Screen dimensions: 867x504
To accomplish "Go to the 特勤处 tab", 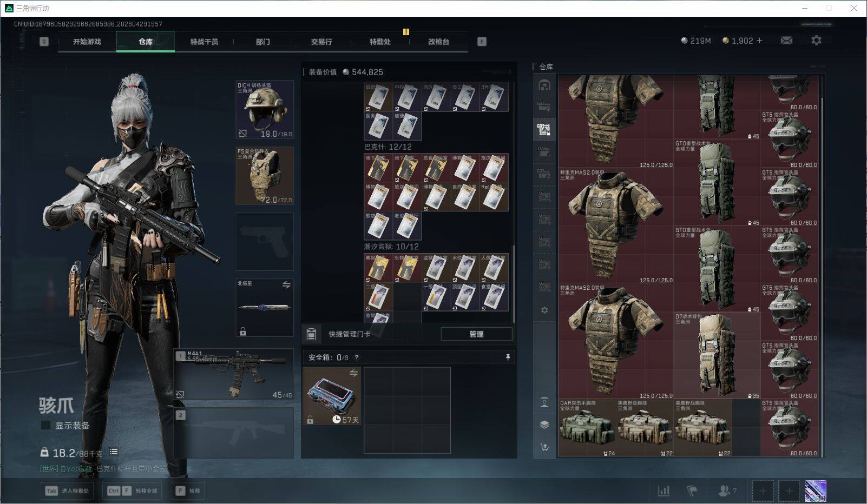I will coord(380,42).
